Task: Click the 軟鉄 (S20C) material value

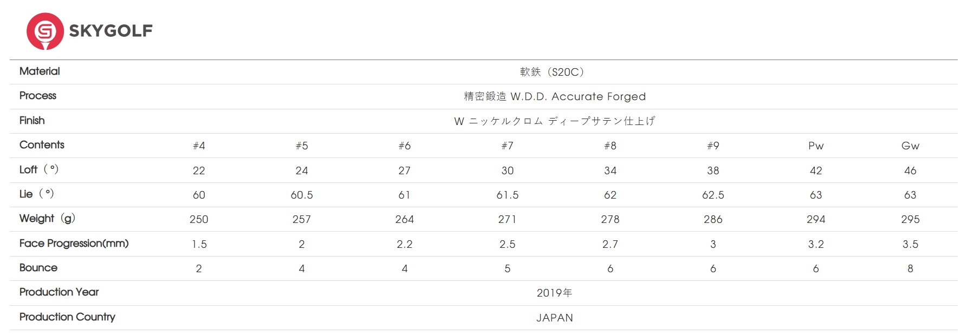Action: pos(553,72)
